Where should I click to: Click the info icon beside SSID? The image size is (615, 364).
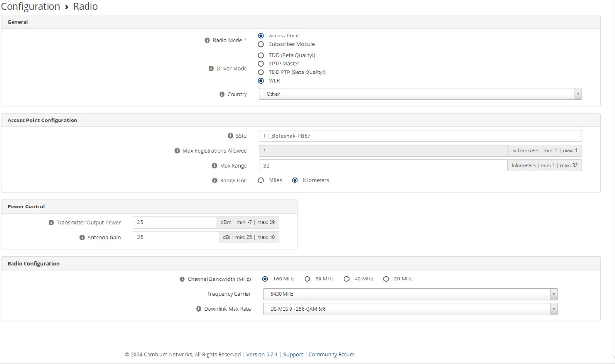(x=230, y=136)
